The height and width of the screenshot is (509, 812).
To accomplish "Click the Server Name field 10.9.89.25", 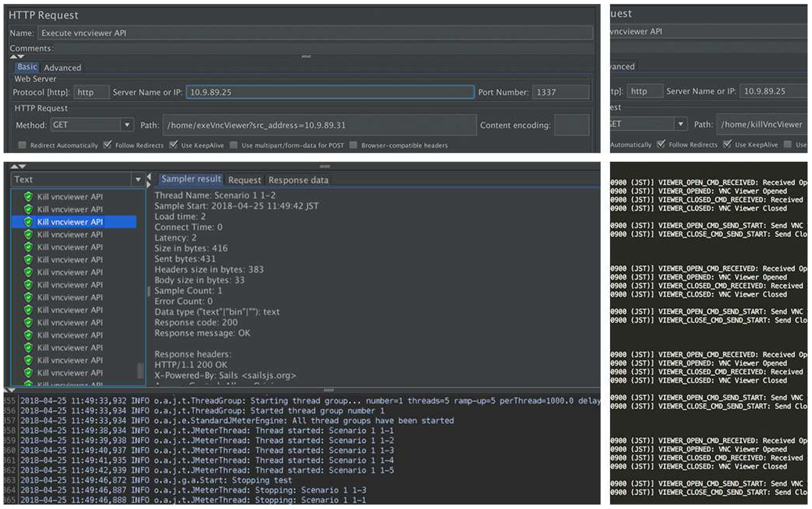I will (x=330, y=92).
